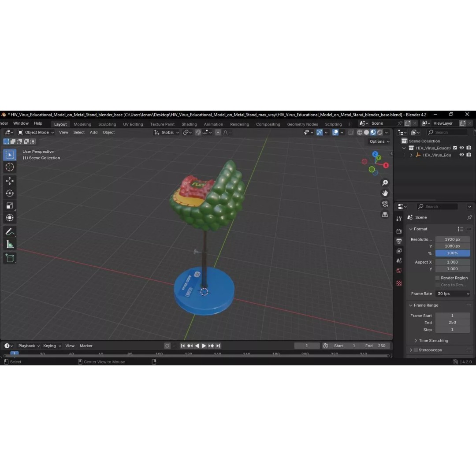
Task: Open the viewport Add menu
Action: pos(93,132)
